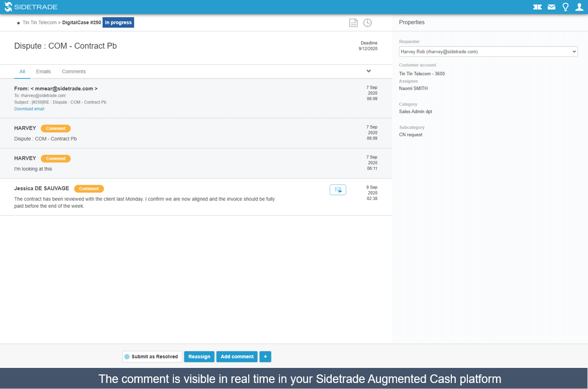Click the plus button beside Add comment
Viewport: 588px width, 389px height.
pos(265,356)
